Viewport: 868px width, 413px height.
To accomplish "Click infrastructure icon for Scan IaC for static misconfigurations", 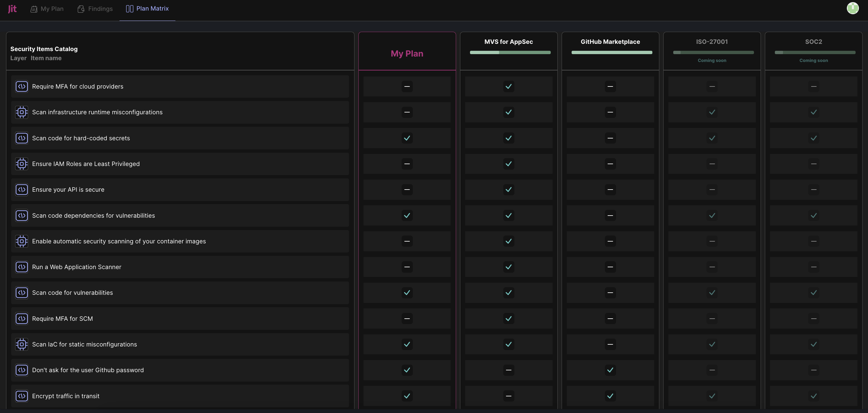I will click(21, 344).
